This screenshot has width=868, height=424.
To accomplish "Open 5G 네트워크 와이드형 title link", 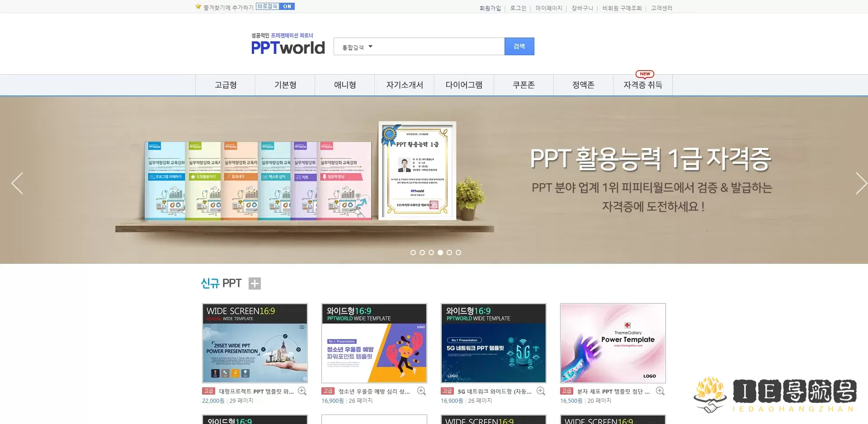I will click(495, 391).
